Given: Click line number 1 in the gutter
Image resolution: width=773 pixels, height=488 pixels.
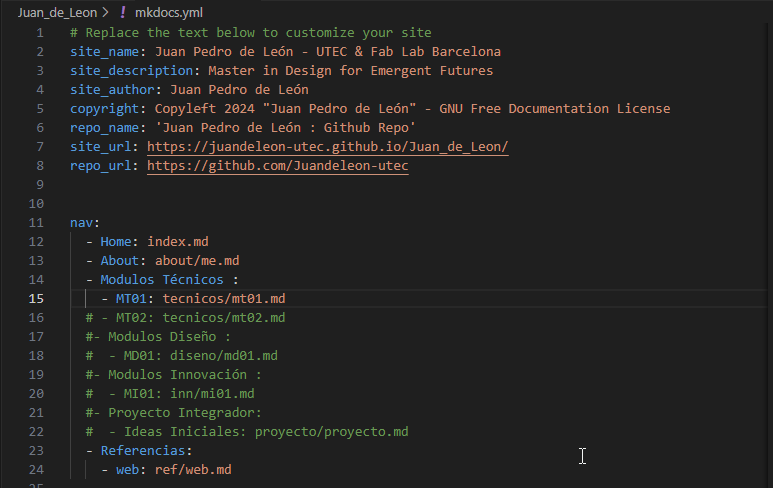Looking at the screenshot, I should click(39, 33).
